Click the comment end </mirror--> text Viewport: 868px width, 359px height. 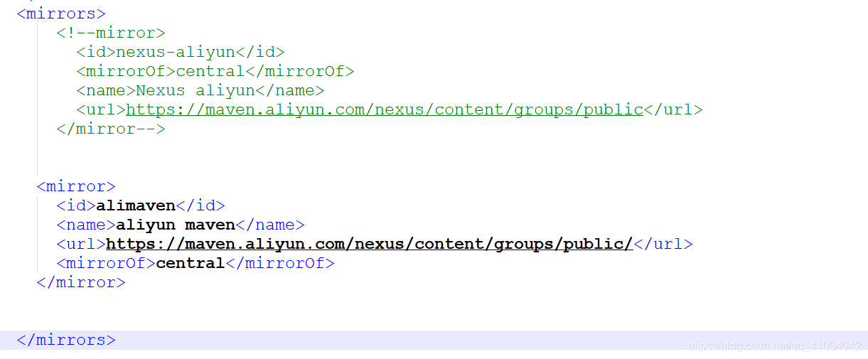click(111, 129)
